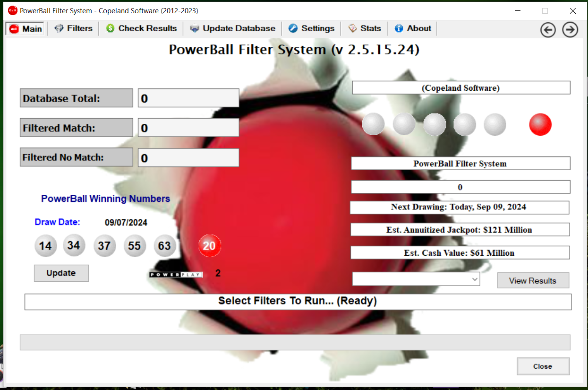Open the Update Database tab
Viewport: 588px width, 390px height.
click(233, 28)
